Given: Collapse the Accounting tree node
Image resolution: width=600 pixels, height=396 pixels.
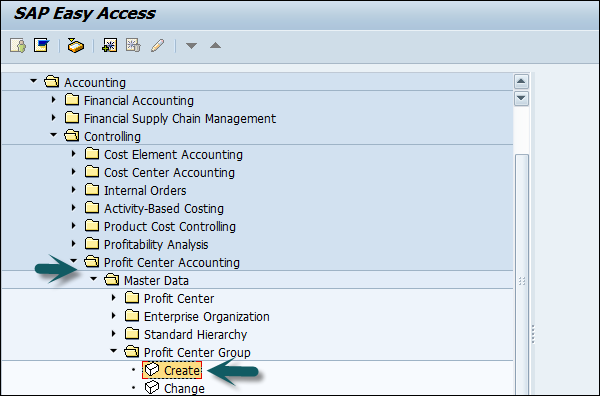Looking at the screenshot, I should [34, 81].
